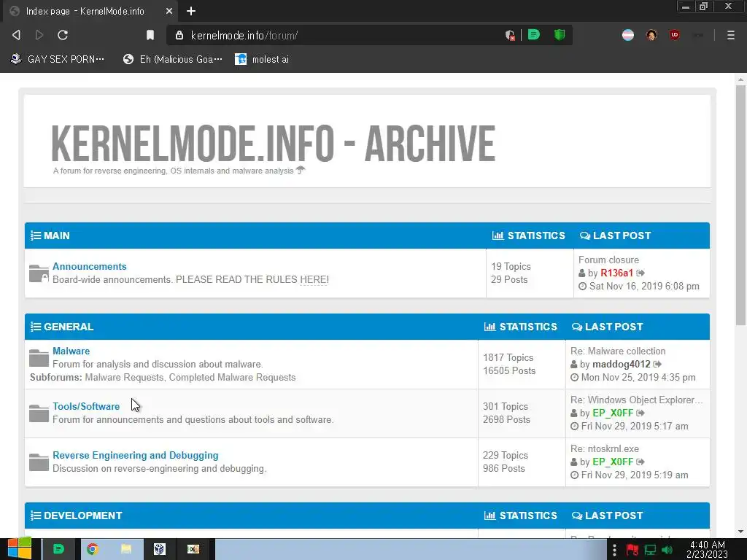Click the '19 Topics' statistic for Announcements
Image resolution: width=747 pixels, height=560 pixels.
(x=511, y=267)
